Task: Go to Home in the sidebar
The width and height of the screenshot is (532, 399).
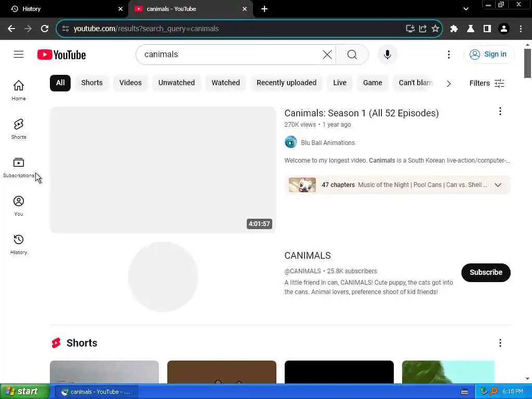Action: [x=19, y=90]
